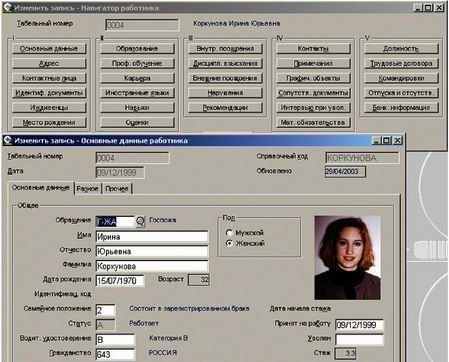The image size is (449, 362).
Task: Click the lookup icon next to Обращение field
Action: [x=140, y=221]
